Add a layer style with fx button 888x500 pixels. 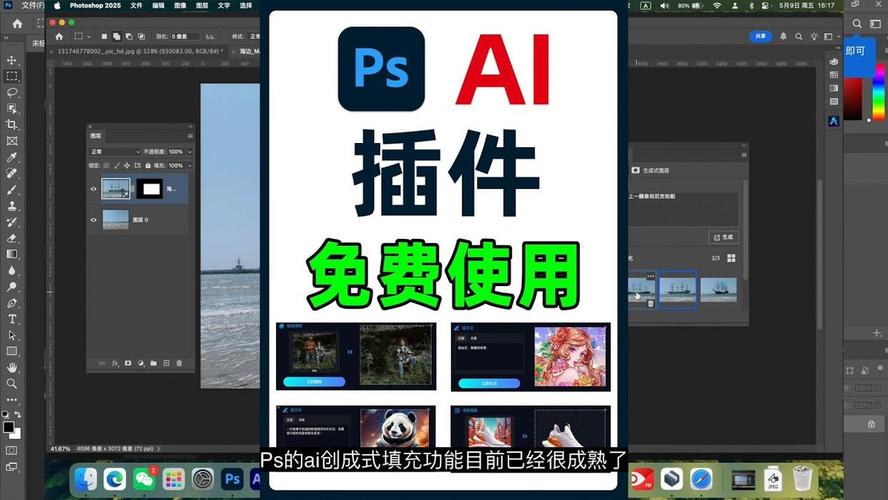point(115,364)
